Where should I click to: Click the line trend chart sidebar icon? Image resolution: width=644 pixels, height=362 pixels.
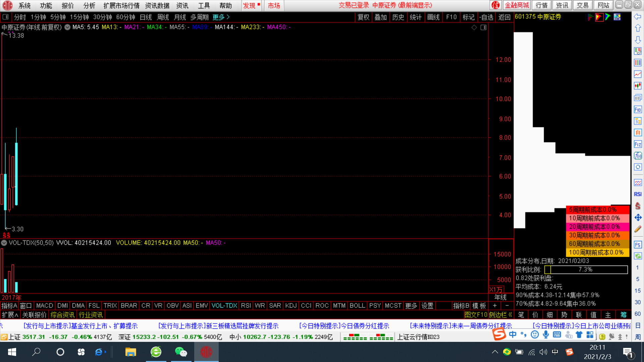click(x=638, y=74)
